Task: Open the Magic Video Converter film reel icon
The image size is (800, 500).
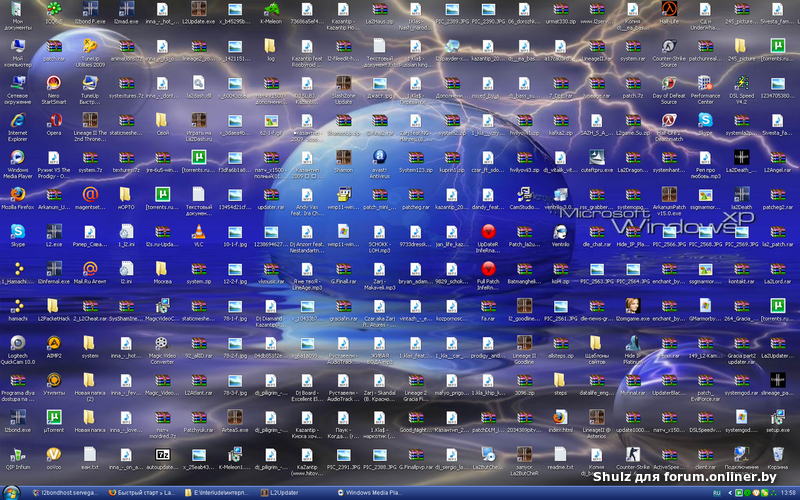Action: click(162, 343)
